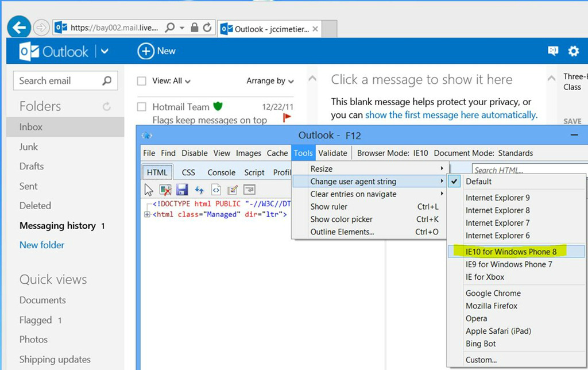Click the search email magnifier icon
588x370 pixels.
(107, 80)
